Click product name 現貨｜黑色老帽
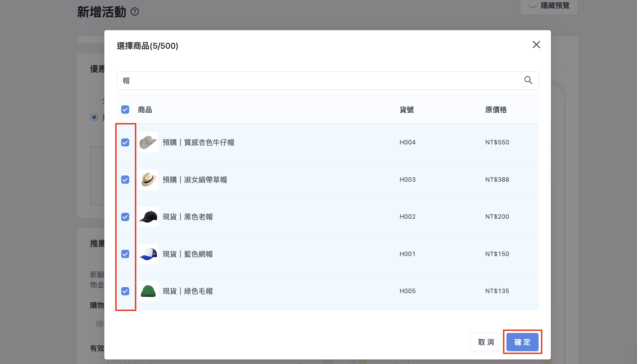 coord(188,217)
